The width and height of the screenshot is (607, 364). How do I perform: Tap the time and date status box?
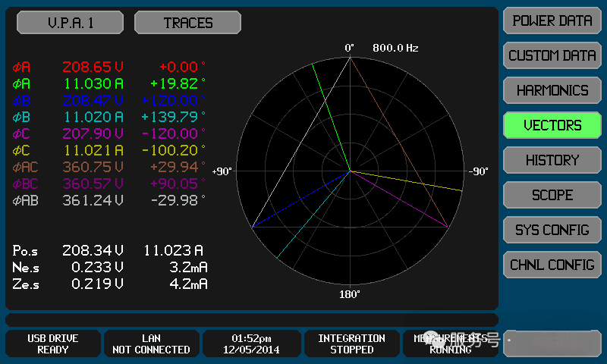(251, 344)
